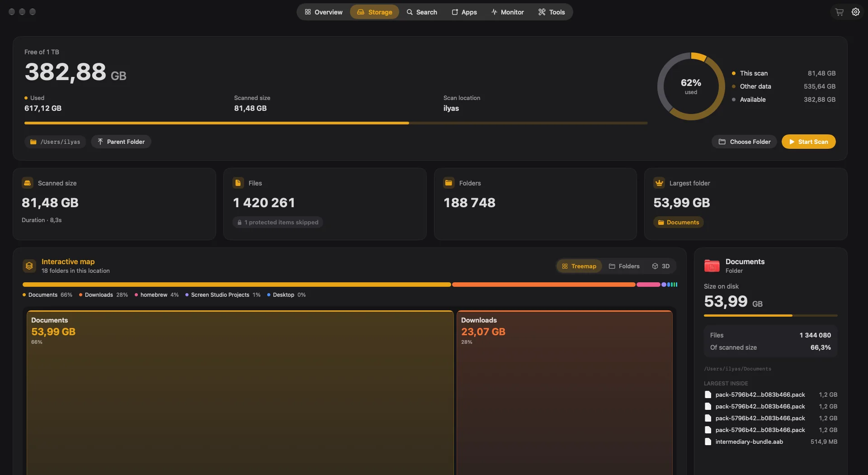868x475 pixels.
Task: Click the Largest folder crown icon
Action: click(x=659, y=183)
